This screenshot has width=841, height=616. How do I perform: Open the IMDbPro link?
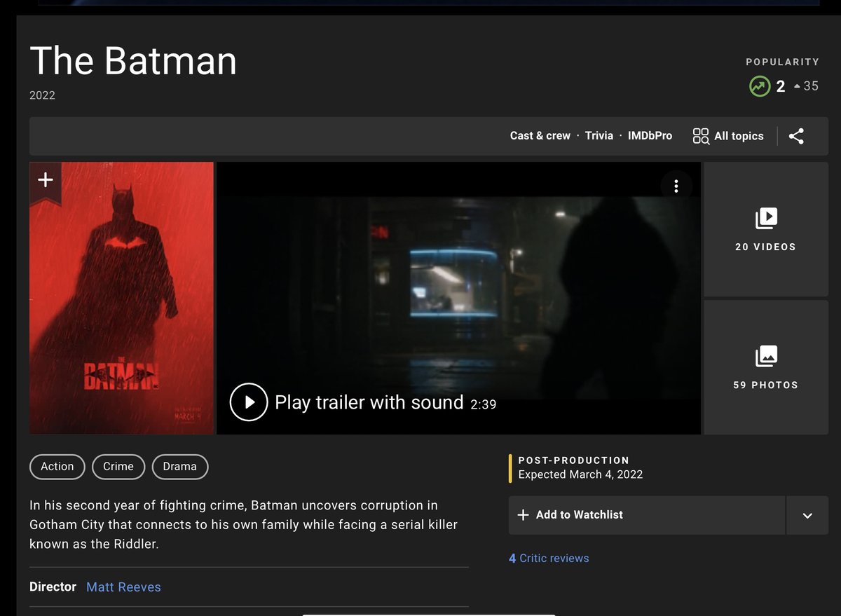tap(650, 136)
